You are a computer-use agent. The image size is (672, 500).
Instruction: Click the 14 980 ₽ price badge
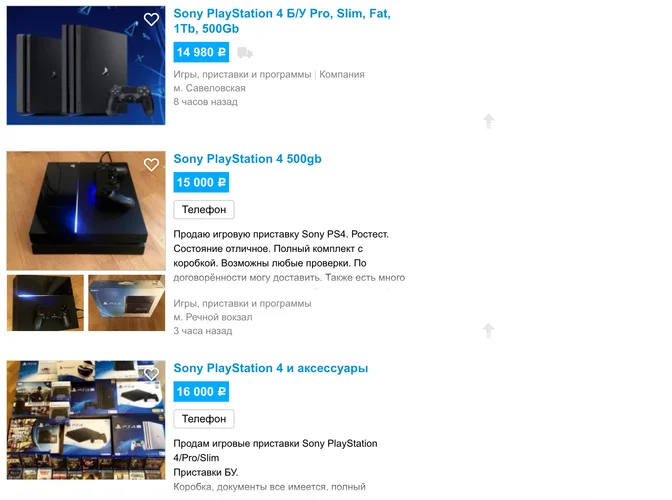coord(201,52)
